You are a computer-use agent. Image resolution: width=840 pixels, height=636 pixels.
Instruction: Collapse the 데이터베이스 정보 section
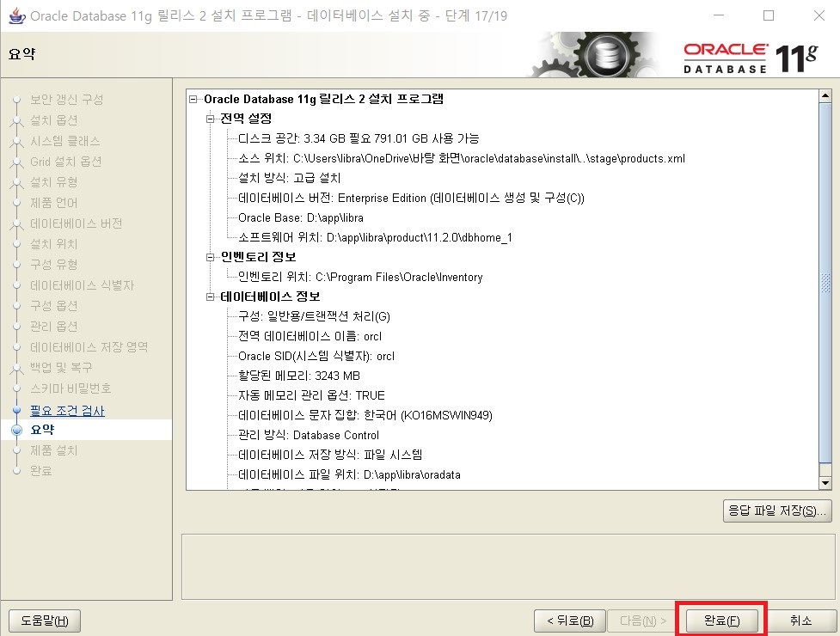pyautogui.click(x=211, y=297)
